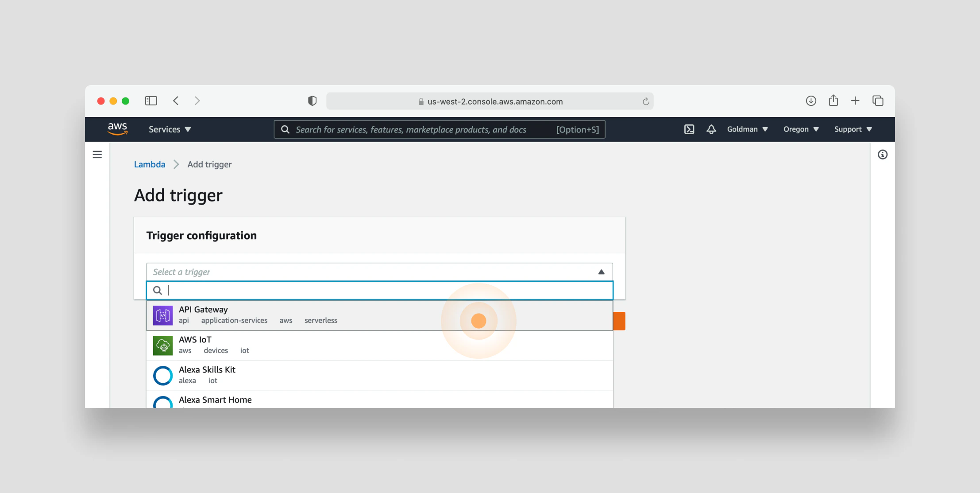Click the search magnifier in AWS header
The height and width of the screenshot is (493, 980).
coord(286,129)
